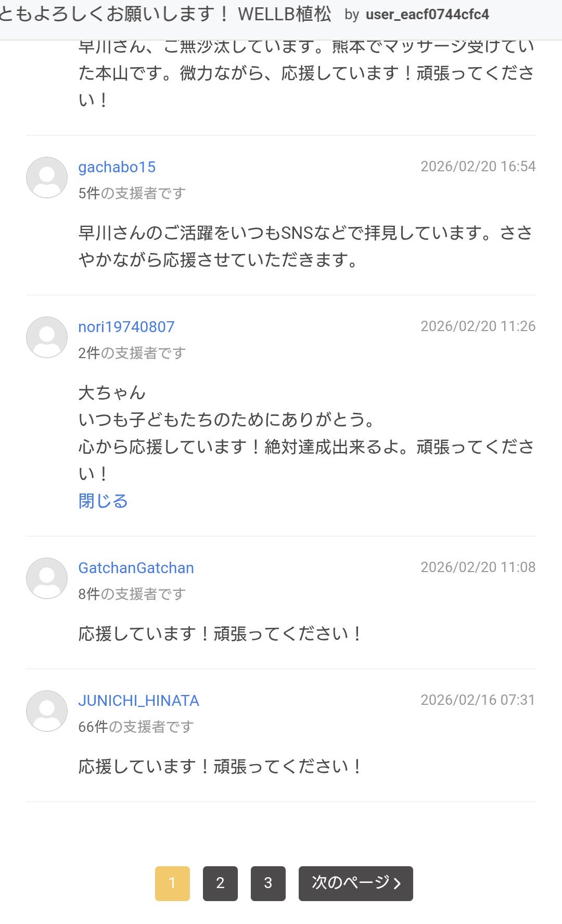Open nori19740807's profile link
Image resolution: width=562 pixels, height=924 pixels.
click(126, 327)
